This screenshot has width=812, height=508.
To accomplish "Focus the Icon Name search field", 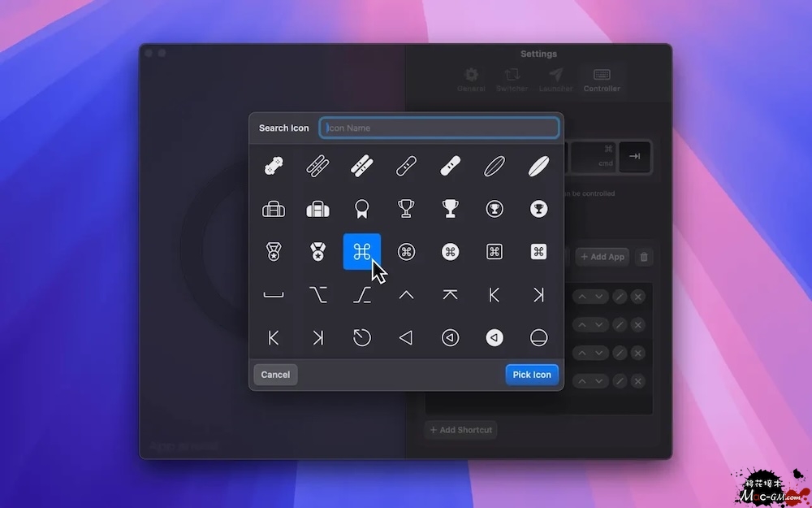I will [439, 128].
